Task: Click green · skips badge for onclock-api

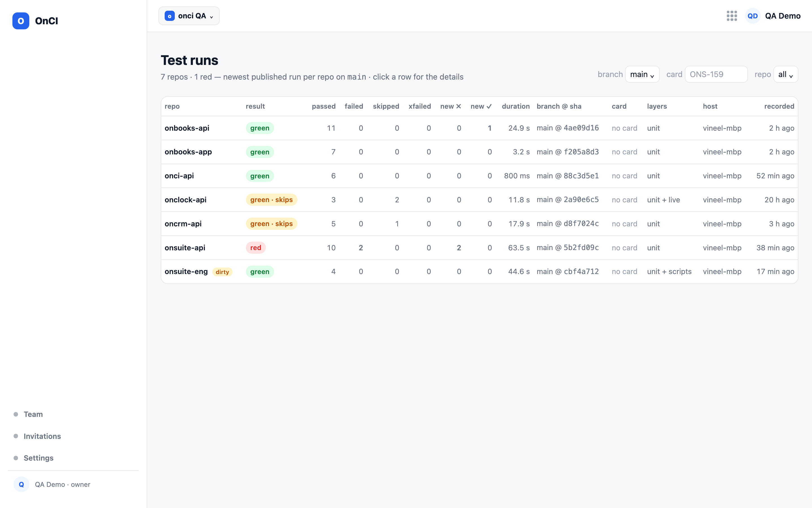Action: click(x=272, y=200)
